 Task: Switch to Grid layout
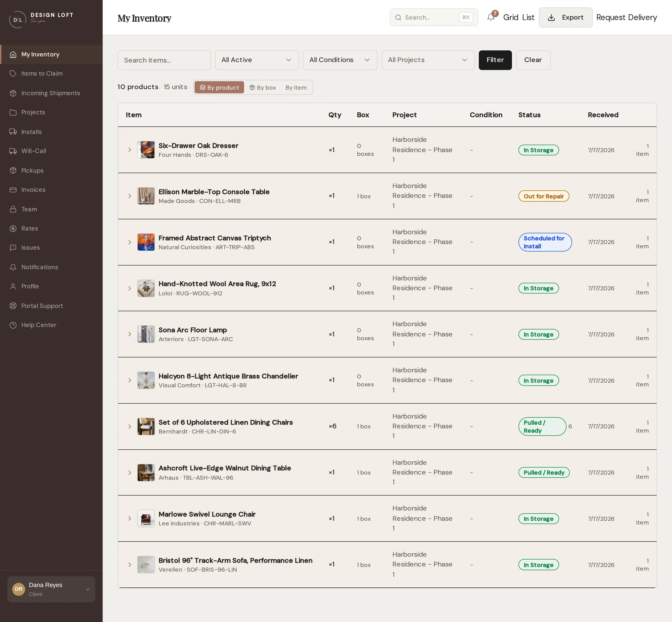[510, 17]
